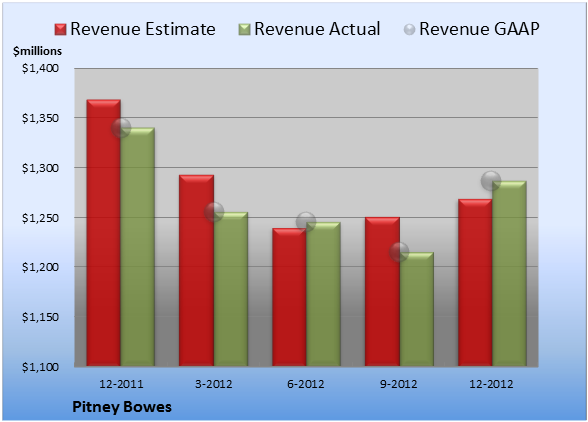Click the GAAP sphere marker for 12-2011
This screenshot has width=588, height=422.
coord(121,128)
